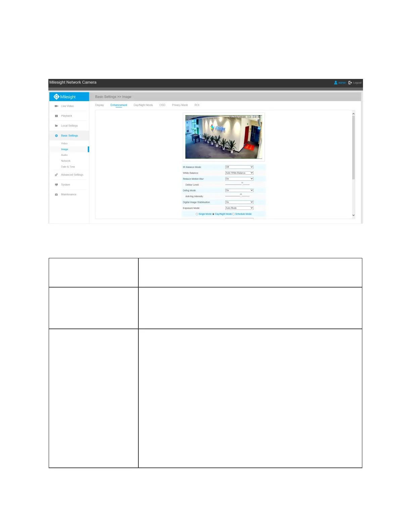411x532 pixels.
Task: Click the Basic Settings gear icon
Action: click(x=56, y=136)
